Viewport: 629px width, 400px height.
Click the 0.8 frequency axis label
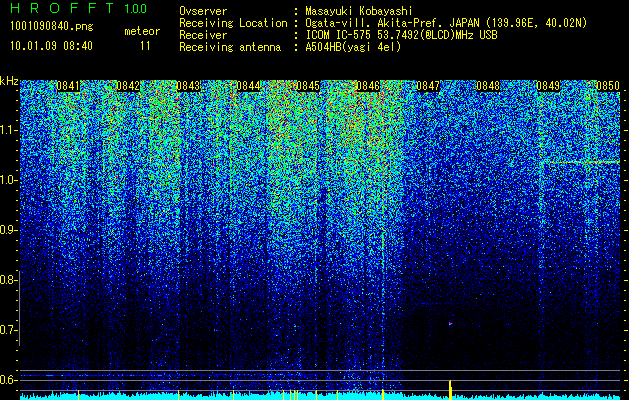point(8,280)
